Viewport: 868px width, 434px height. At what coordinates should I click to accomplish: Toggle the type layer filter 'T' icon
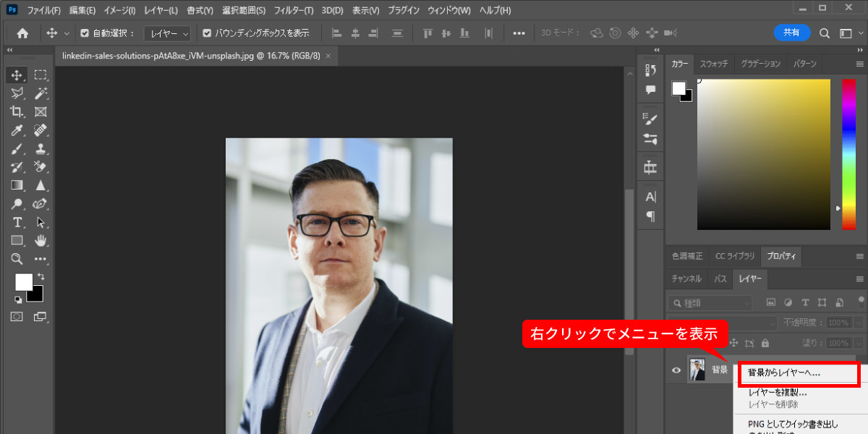805,302
